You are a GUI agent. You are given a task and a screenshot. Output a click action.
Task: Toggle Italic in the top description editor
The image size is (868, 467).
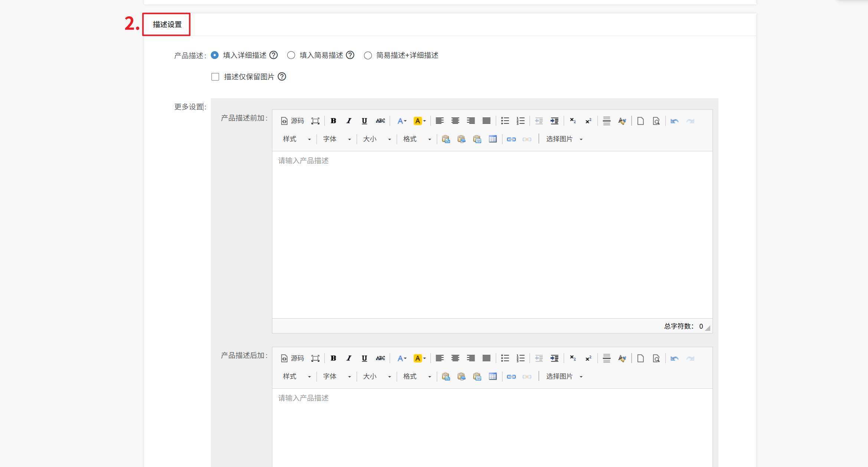coord(349,121)
